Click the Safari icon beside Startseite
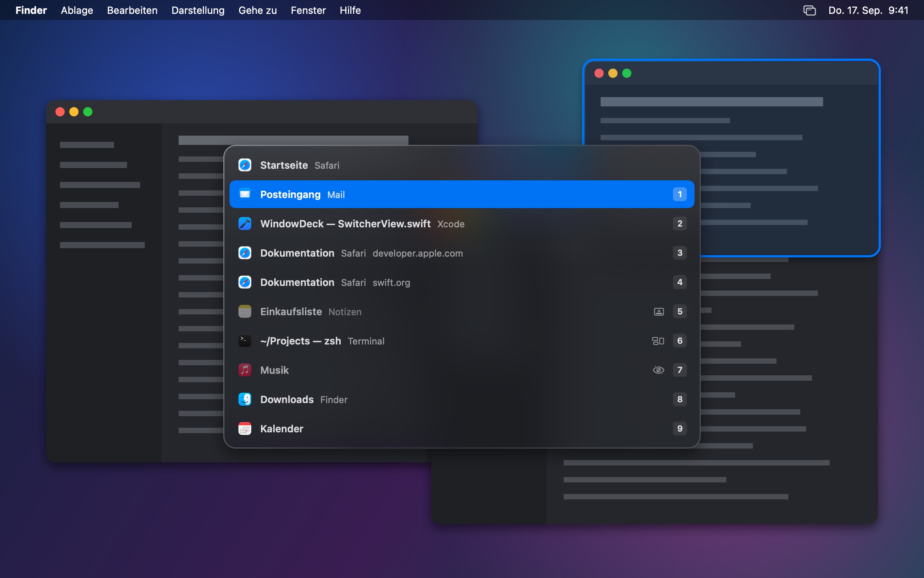The width and height of the screenshot is (924, 578). 245,165
